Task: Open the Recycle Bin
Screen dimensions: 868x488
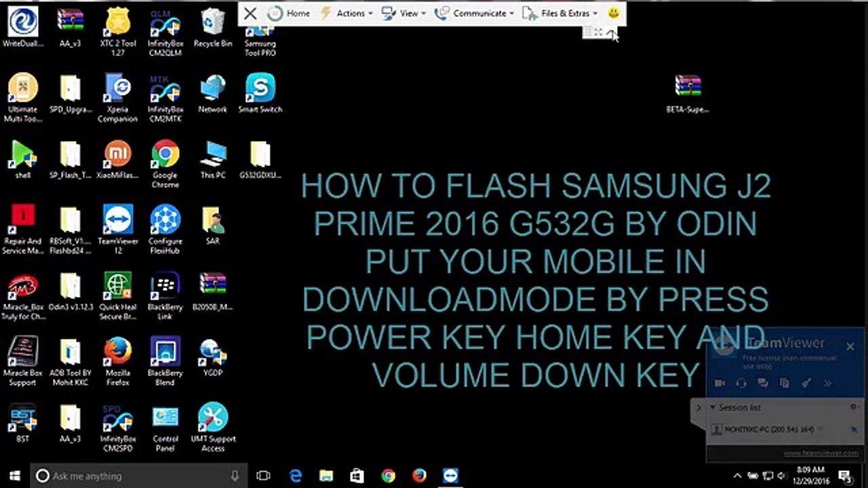Action: [213, 27]
